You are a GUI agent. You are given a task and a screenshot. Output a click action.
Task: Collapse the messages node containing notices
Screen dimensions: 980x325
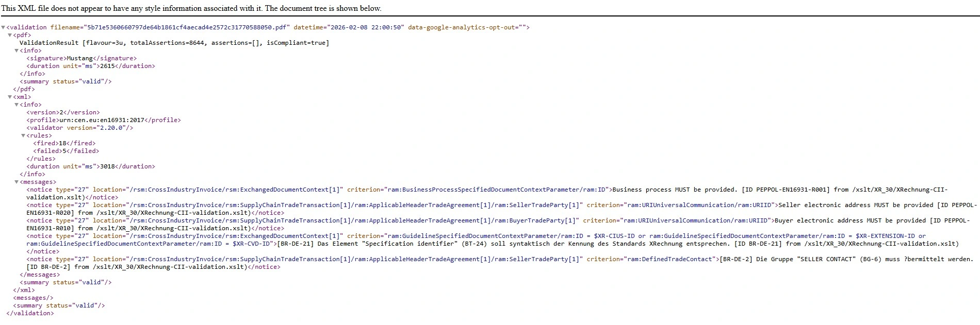[x=17, y=182]
